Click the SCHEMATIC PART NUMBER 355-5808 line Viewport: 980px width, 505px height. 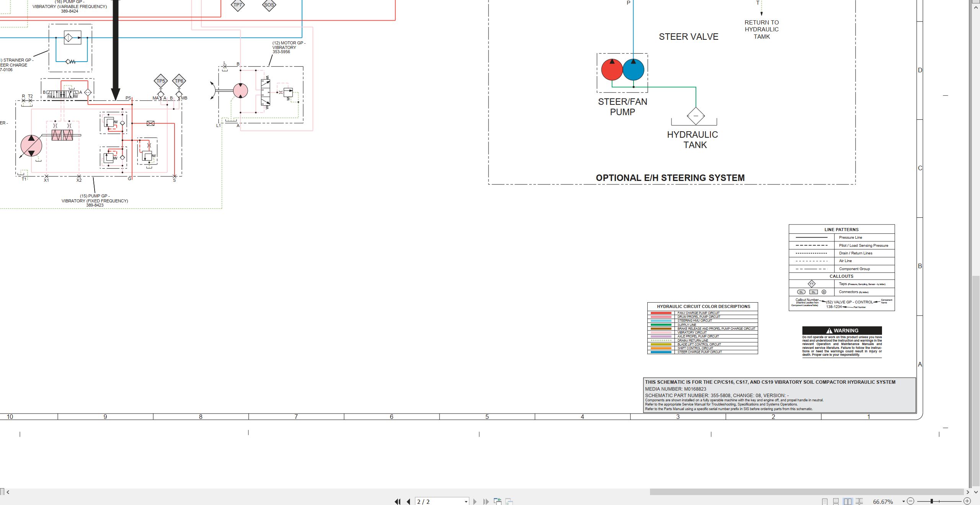(x=717, y=395)
